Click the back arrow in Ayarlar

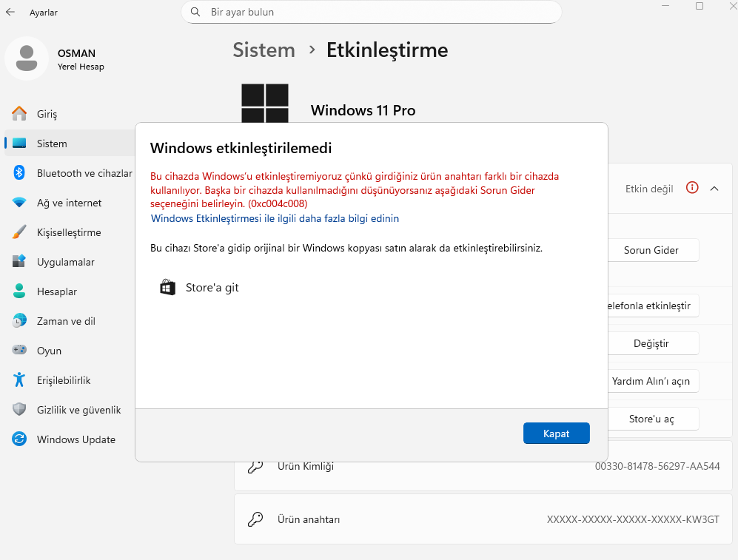(x=10, y=13)
